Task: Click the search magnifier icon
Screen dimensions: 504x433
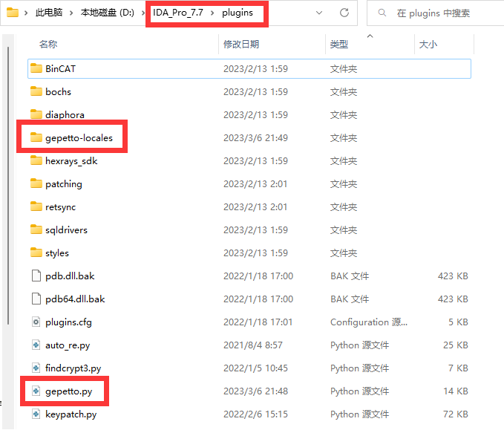Action: [x=381, y=13]
